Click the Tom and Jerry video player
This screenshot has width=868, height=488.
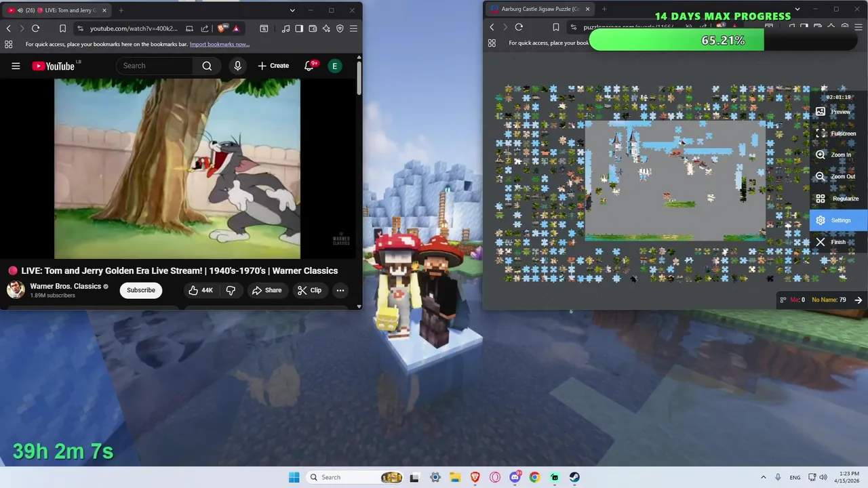[177, 169]
